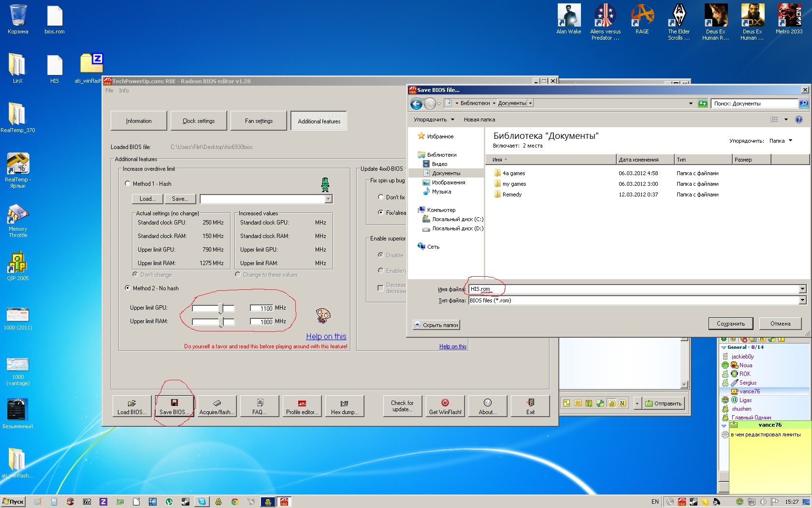Click the Сохранить save button
Viewport: 812px width, 508px height.
tap(731, 324)
